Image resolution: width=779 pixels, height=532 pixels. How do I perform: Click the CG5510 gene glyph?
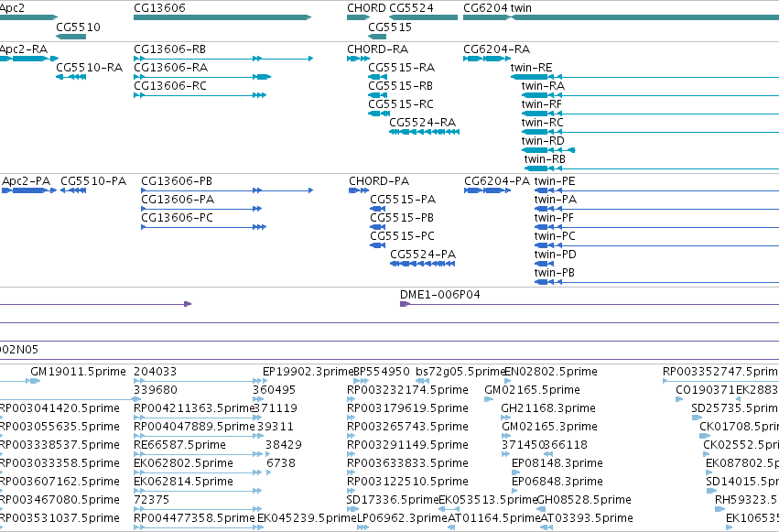71,37
